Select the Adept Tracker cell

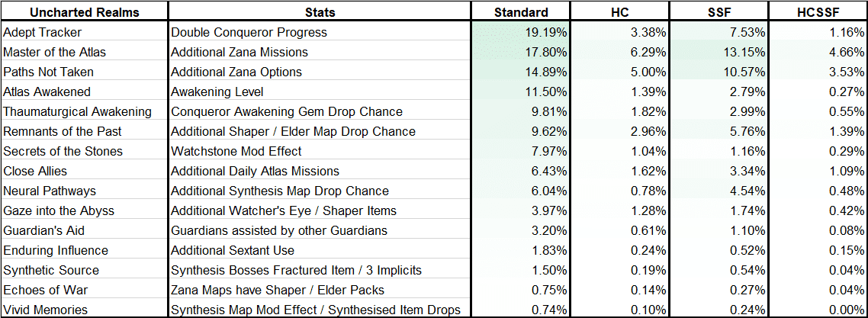pos(85,32)
